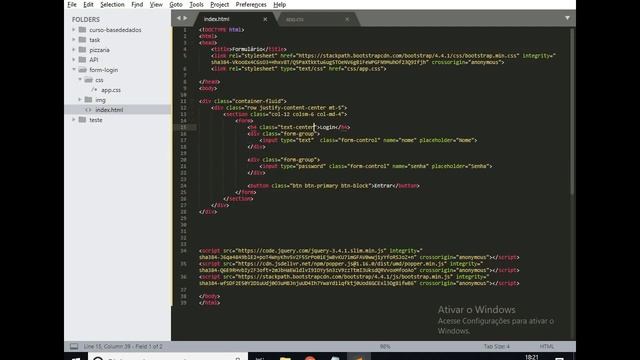Screen dimensions: 640x360
Task: Click the Entrar button code text
Action: (x=383, y=186)
